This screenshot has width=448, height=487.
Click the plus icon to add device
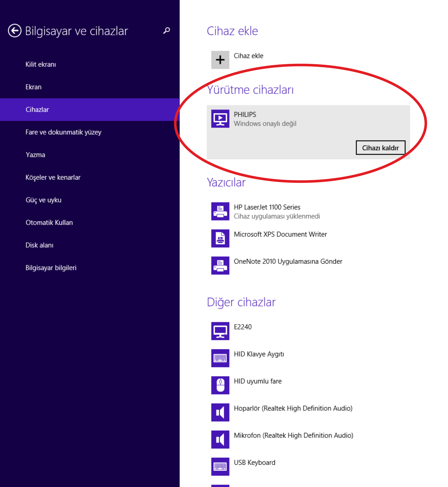220,60
